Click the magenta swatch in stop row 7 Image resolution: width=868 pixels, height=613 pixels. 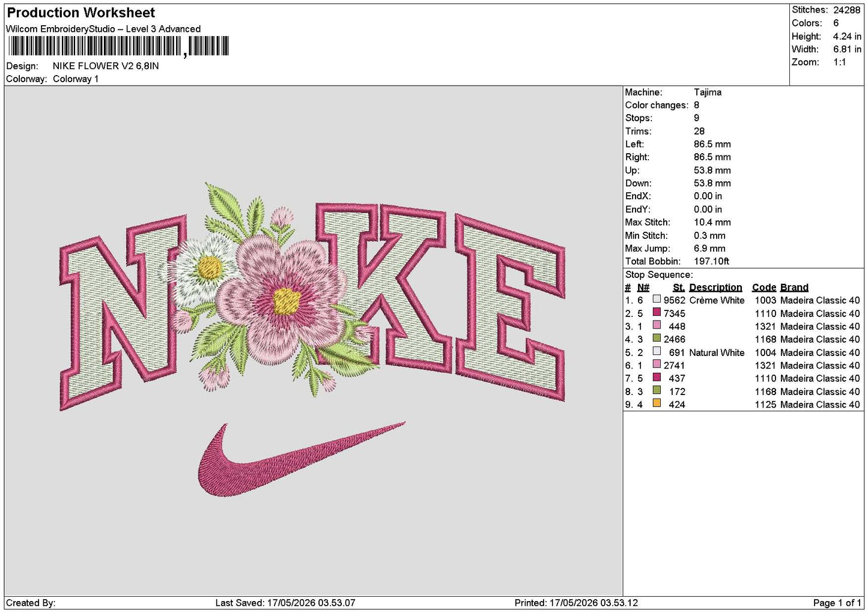click(657, 377)
